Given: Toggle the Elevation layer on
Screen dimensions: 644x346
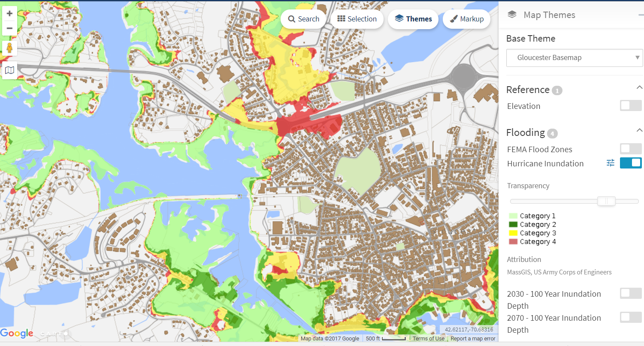Looking at the screenshot, I should 631,105.
